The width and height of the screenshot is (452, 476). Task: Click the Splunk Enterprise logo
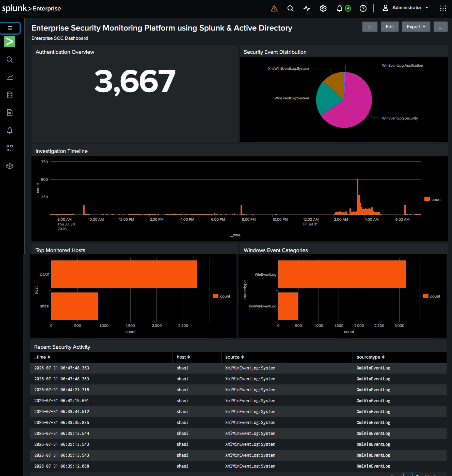point(32,8)
